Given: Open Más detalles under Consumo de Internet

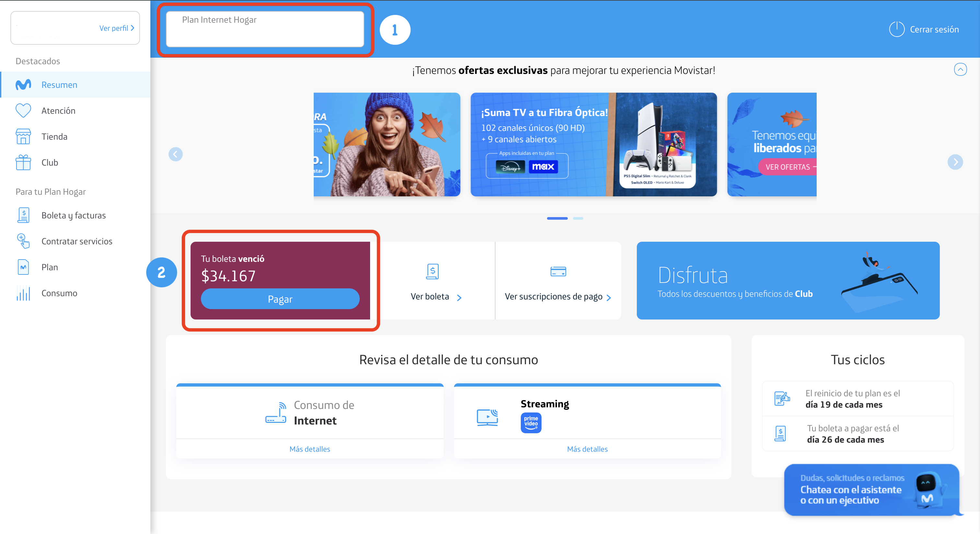Looking at the screenshot, I should 310,449.
